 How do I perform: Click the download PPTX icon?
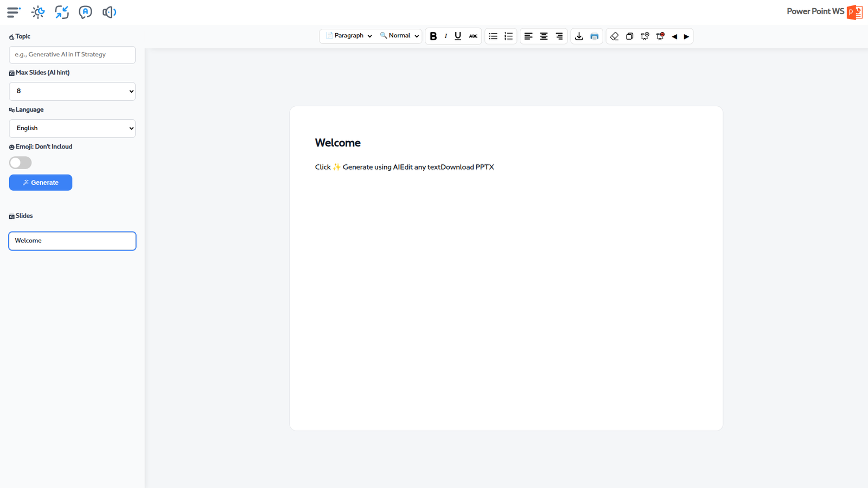pyautogui.click(x=579, y=36)
